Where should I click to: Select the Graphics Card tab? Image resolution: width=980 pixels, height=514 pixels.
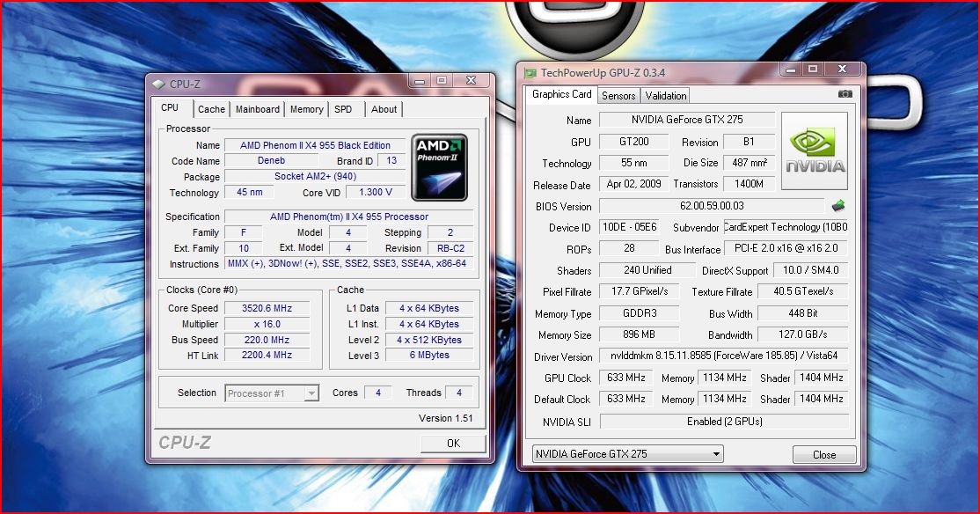[x=561, y=94]
